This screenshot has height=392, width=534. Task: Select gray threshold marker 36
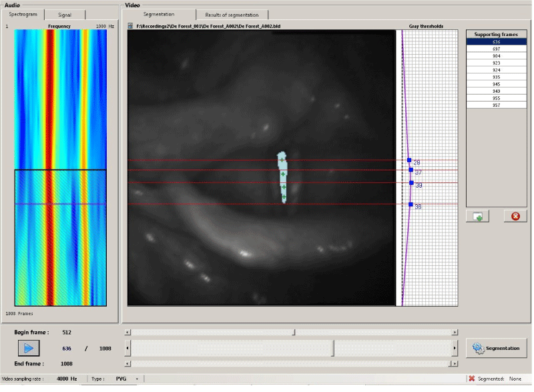pyautogui.click(x=411, y=204)
